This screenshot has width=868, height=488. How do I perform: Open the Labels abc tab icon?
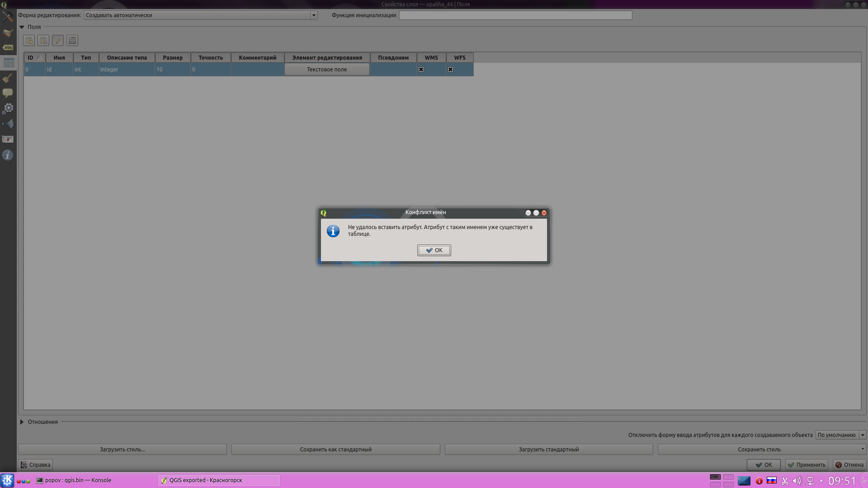[8, 47]
